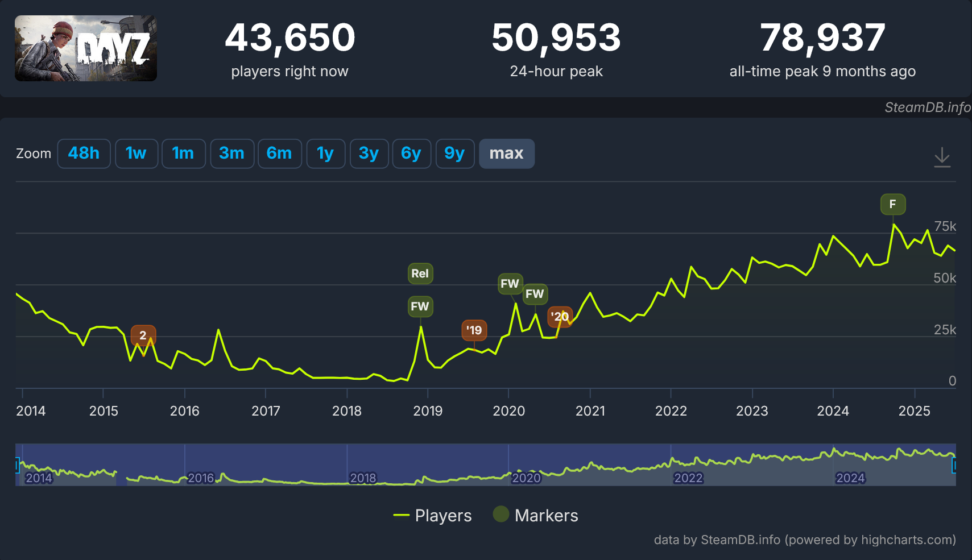This screenshot has width=972, height=560.
Task: Select the max zoom range
Action: pos(506,154)
